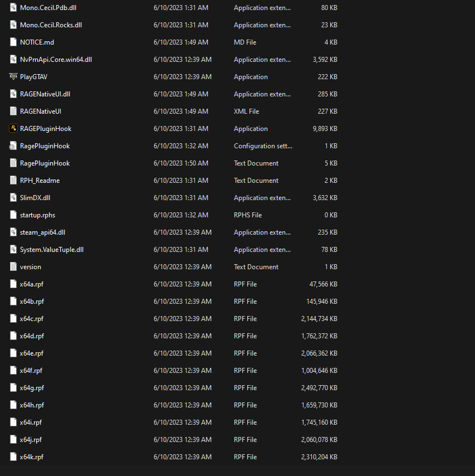475x476 pixels.
Task: Select the SlimDX.dll file name
Action: point(35,198)
